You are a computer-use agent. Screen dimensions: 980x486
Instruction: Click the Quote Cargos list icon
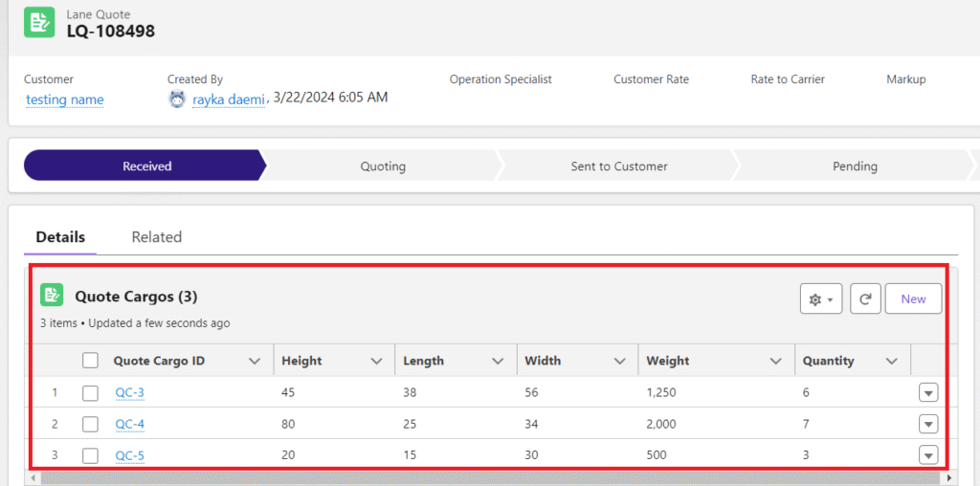[52, 296]
